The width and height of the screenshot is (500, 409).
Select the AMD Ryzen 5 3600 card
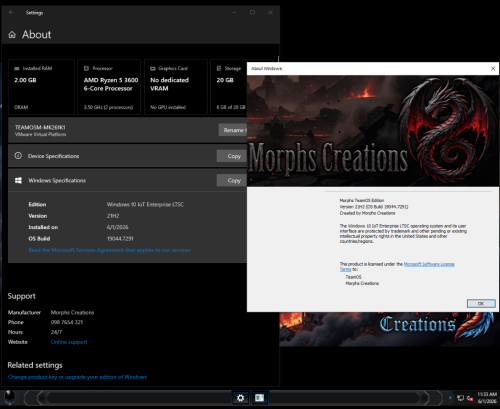pyautogui.click(x=109, y=87)
